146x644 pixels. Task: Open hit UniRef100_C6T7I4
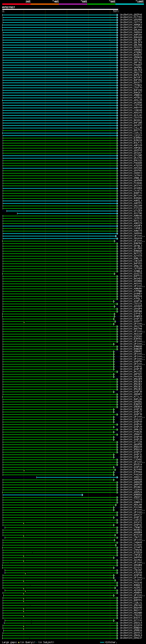tap(131, 22)
